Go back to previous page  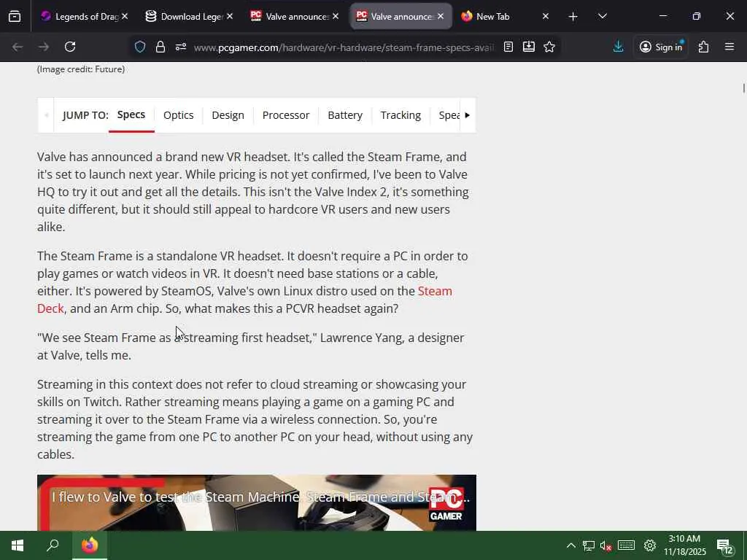18,47
